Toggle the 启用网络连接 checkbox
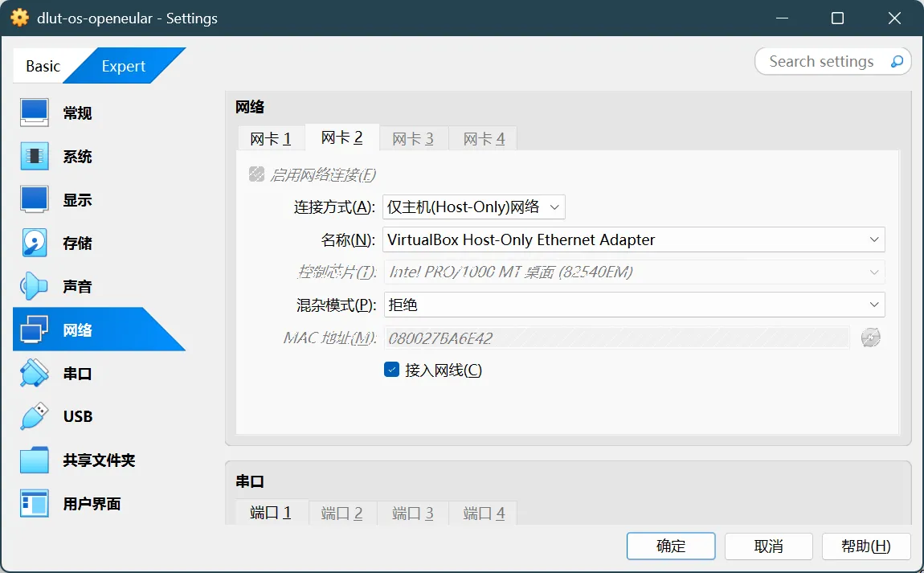 pyautogui.click(x=257, y=174)
